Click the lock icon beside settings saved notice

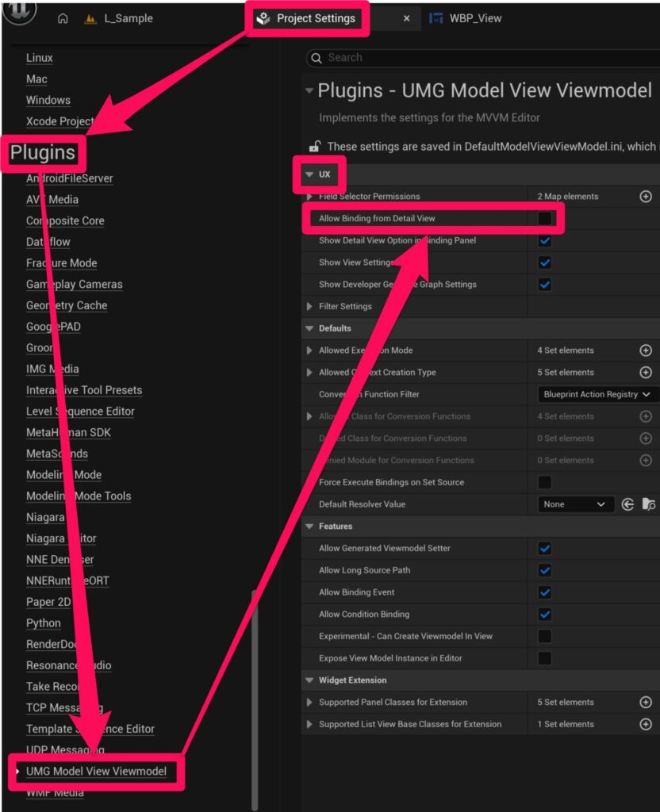tap(314, 146)
